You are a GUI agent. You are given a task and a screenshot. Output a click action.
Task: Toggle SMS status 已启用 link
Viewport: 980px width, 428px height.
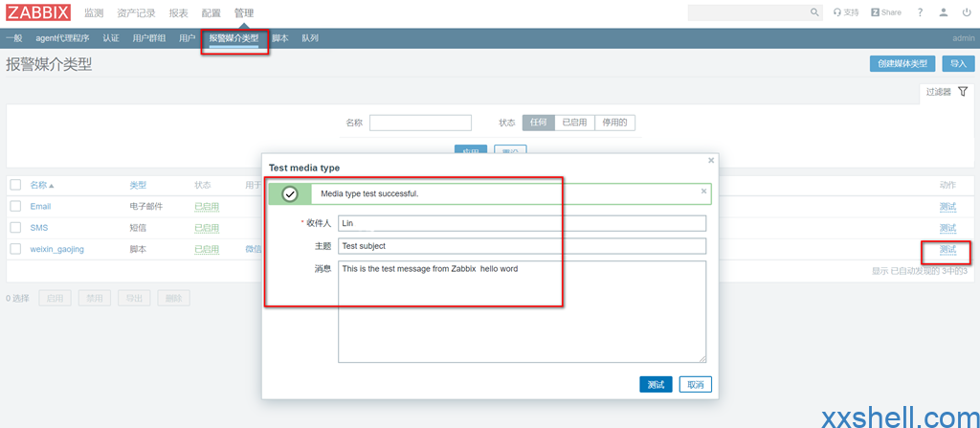click(207, 228)
